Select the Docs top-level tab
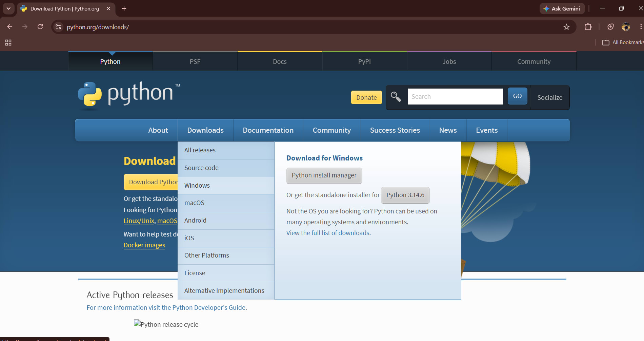The image size is (644, 341). pos(280,61)
